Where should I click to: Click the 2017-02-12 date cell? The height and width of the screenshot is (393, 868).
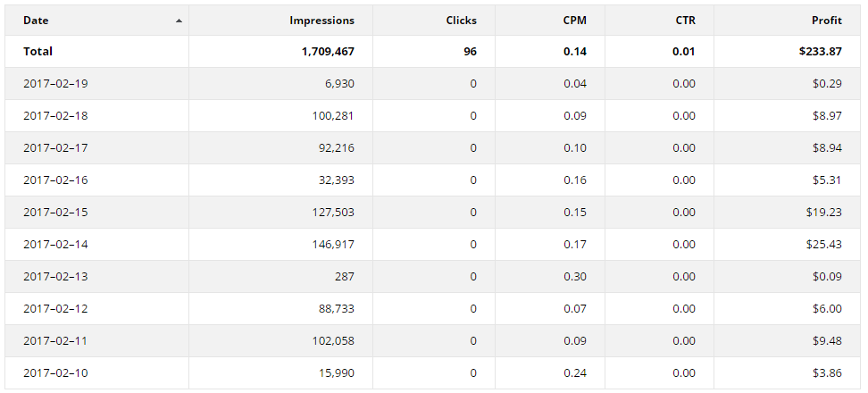pyautogui.click(x=55, y=309)
